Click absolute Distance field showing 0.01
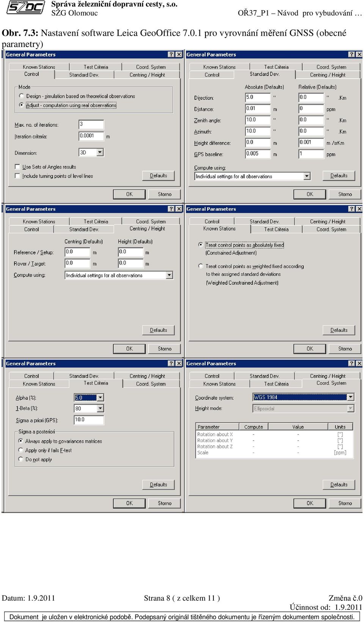This screenshot has height=622, width=364. click(x=258, y=109)
